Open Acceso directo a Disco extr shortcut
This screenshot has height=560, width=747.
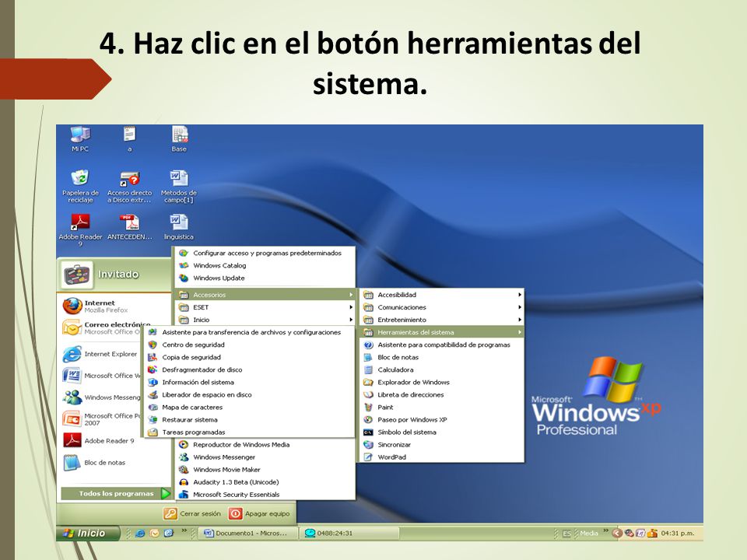tap(130, 187)
